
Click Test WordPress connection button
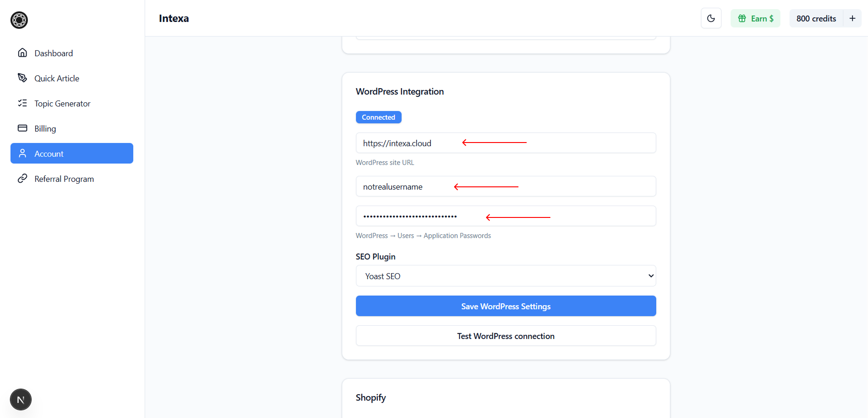pyautogui.click(x=506, y=336)
